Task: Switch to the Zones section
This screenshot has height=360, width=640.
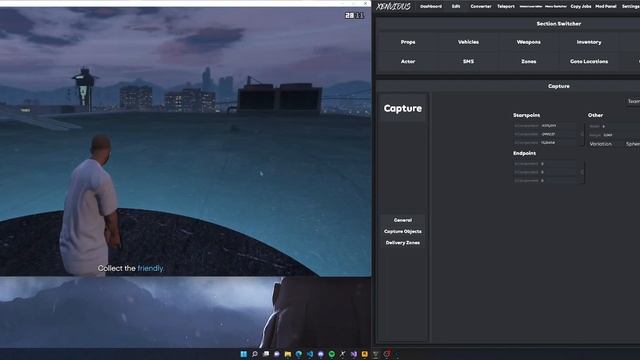Action: (x=529, y=61)
